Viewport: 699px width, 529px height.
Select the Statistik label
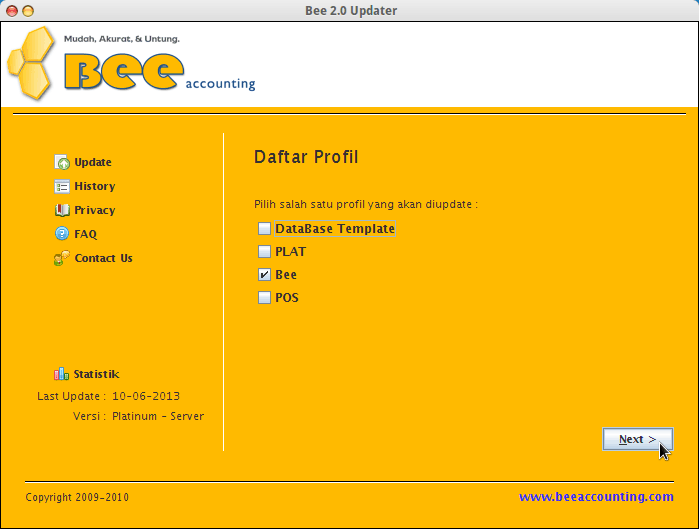[96, 374]
